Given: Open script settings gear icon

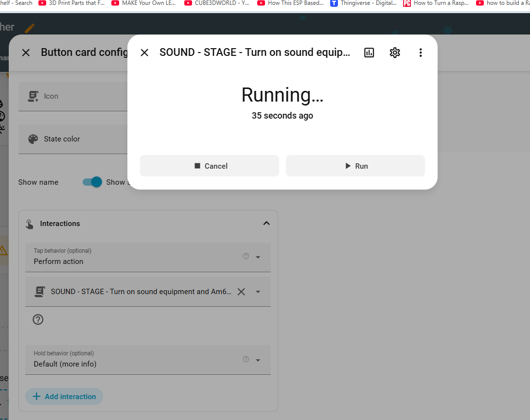Looking at the screenshot, I should [395, 52].
